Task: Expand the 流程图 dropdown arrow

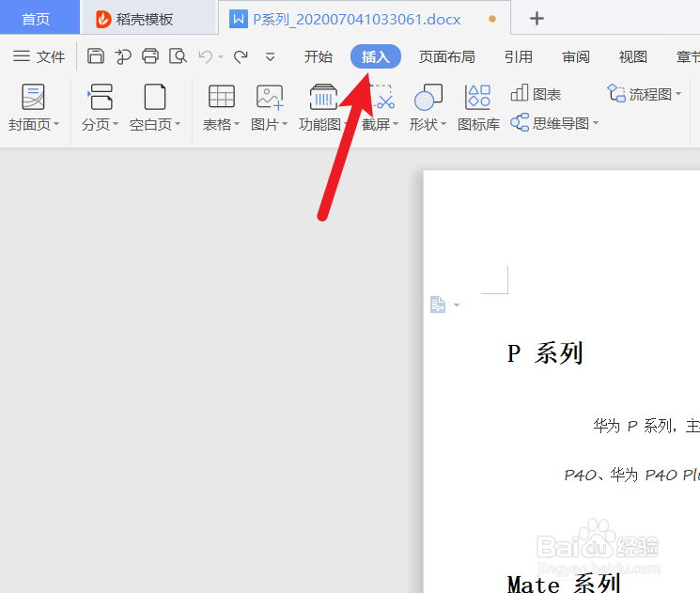Action: tap(678, 94)
